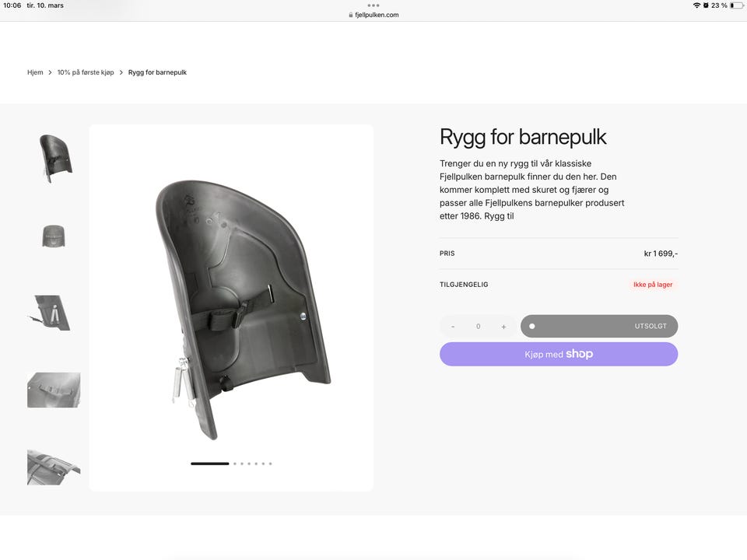Tap the fjellpulken.com address bar

coord(373,15)
